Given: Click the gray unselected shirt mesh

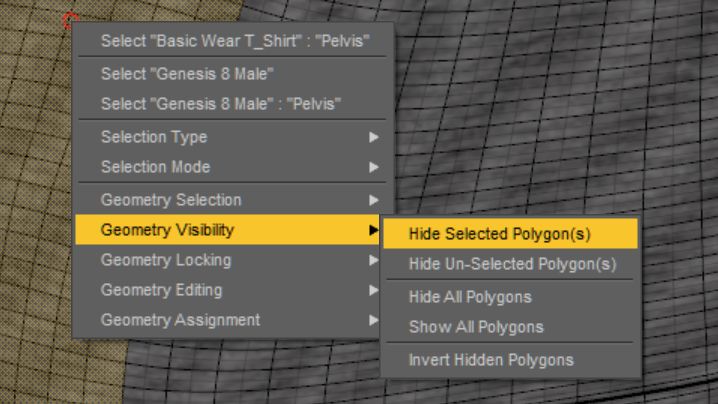Looking at the screenshot, I should click(x=549, y=115).
